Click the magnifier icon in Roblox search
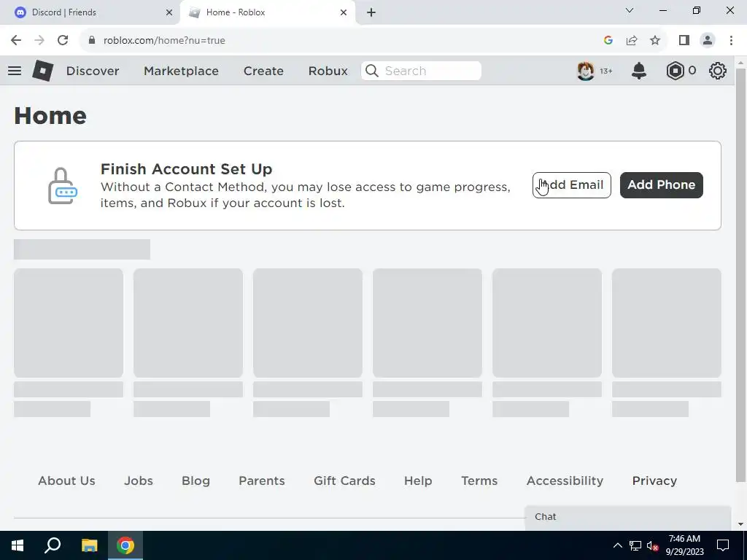 (371, 71)
